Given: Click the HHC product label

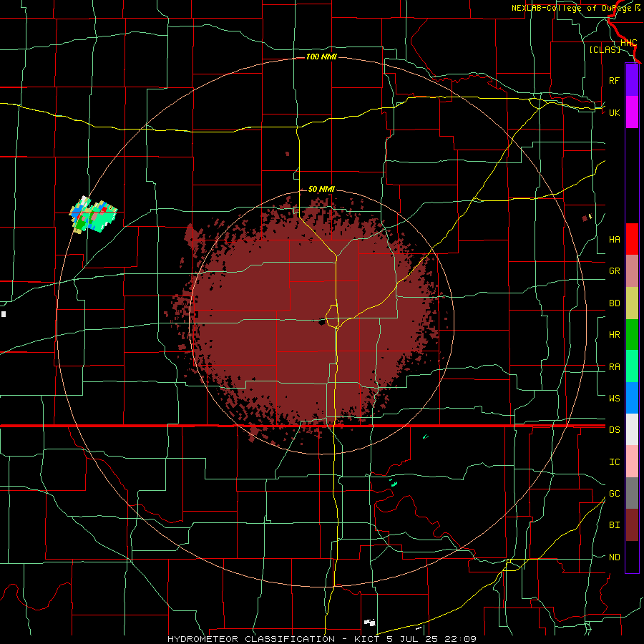Looking at the screenshot, I should click(628, 43).
